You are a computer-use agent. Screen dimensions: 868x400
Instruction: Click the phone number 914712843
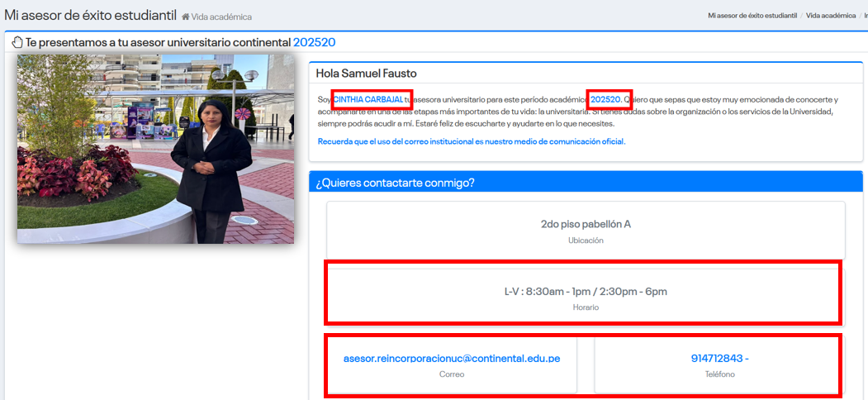click(719, 359)
